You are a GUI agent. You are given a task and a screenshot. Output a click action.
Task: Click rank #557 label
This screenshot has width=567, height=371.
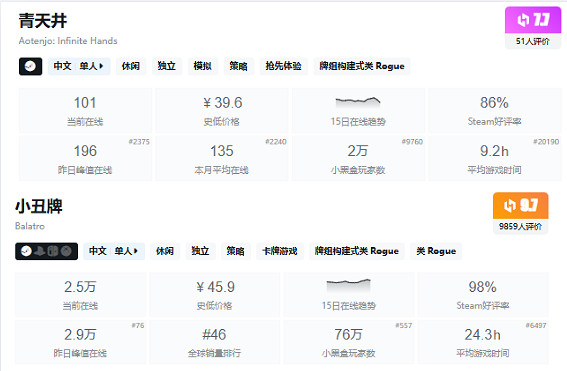pyautogui.click(x=404, y=325)
